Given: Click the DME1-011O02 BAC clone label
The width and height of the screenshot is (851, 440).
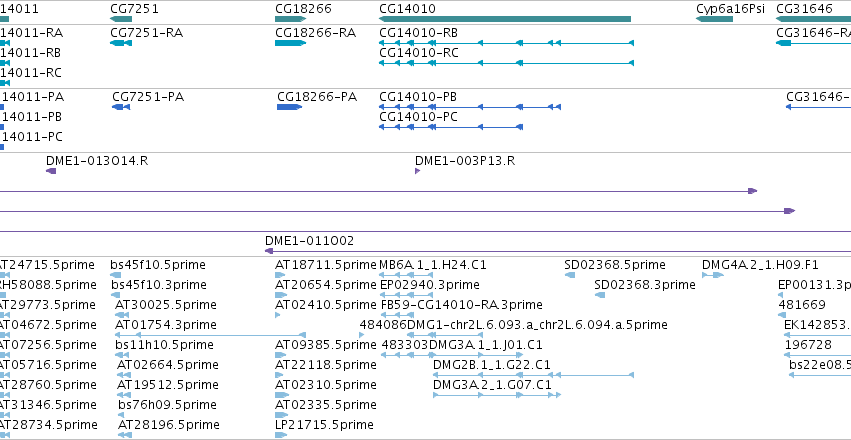Looking at the screenshot, I should (309, 240).
